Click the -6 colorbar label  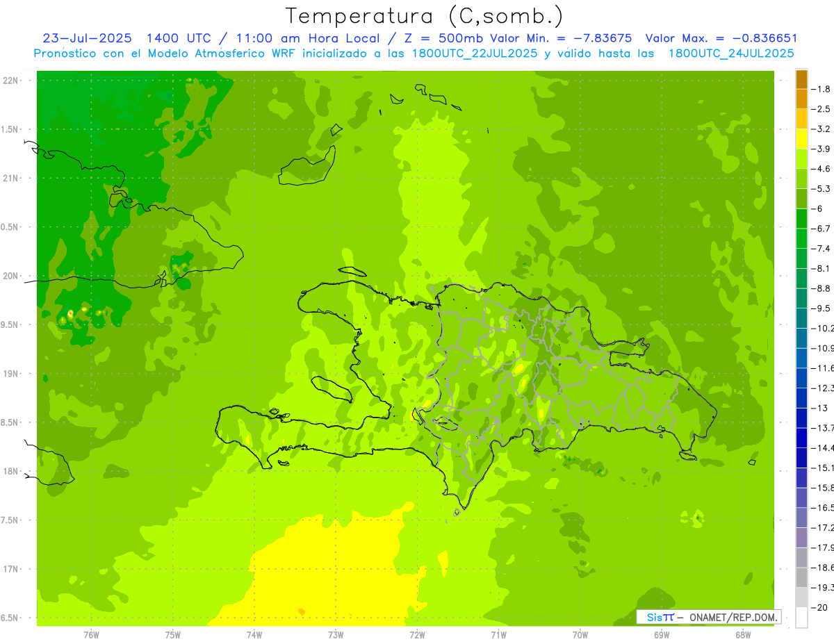tap(817, 208)
